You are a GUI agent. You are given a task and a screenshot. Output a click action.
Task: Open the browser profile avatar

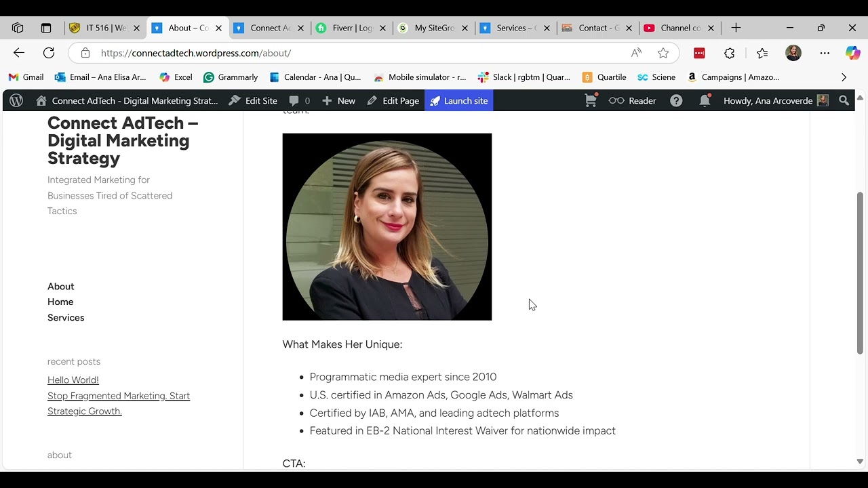(793, 53)
